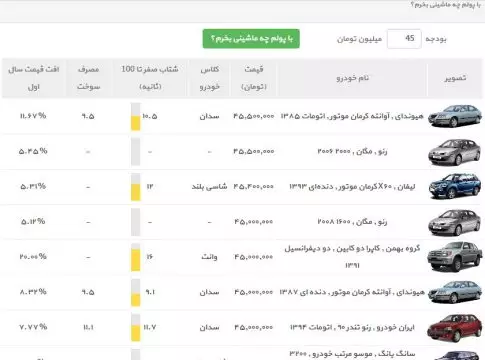Open Iran Khodro Renault Tondar 90 name link
Image resolution: width=485 pixels, height=360 pixels.
(x=352, y=328)
